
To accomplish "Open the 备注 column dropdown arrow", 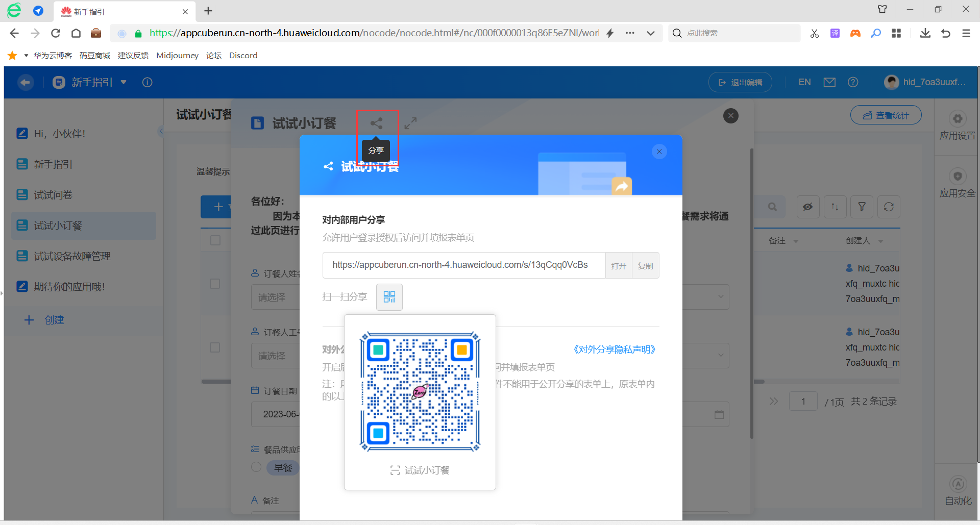I will 796,241.
